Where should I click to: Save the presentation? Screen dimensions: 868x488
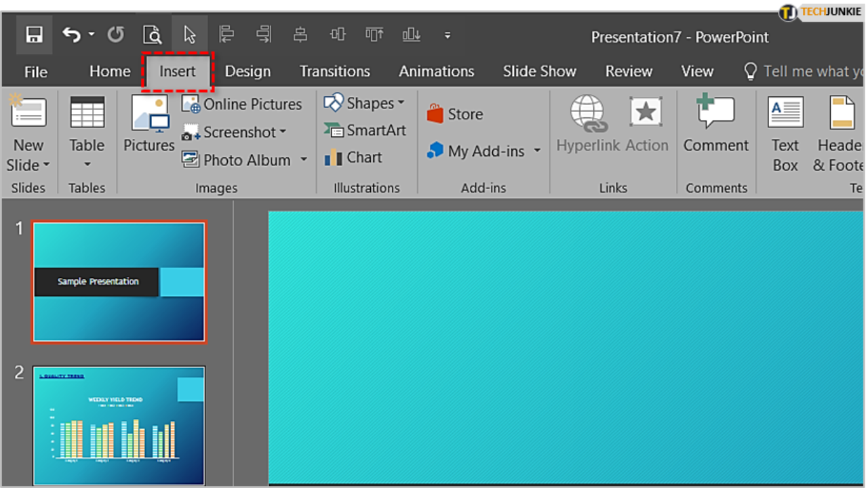[x=33, y=34]
